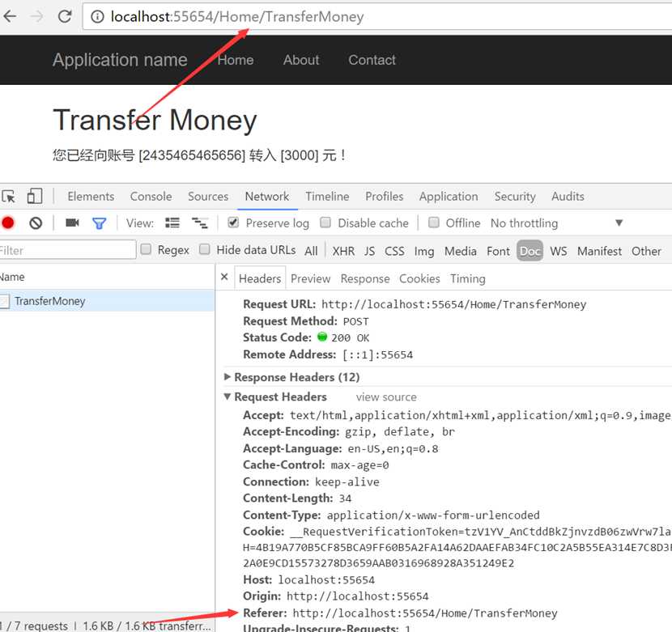
Task: View the Cookies detail tab
Action: (x=419, y=278)
